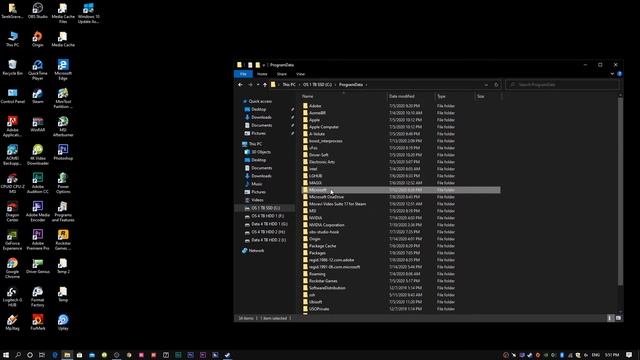Select the Electronic Arts folder

(401, 162)
